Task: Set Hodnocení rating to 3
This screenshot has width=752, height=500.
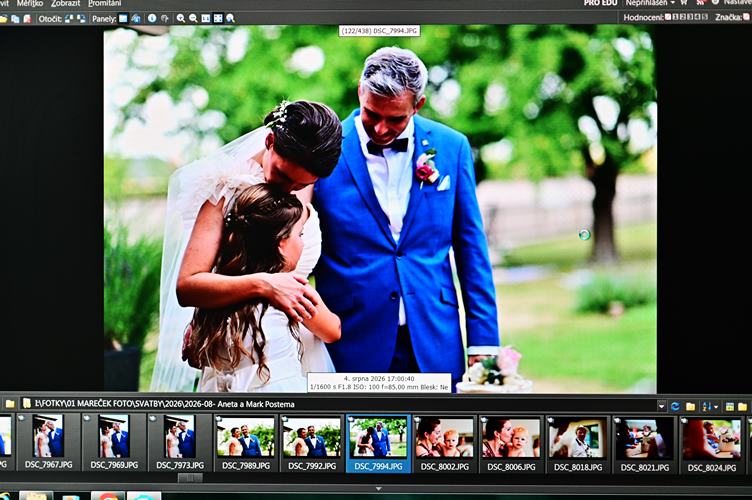Action: pyautogui.click(x=690, y=17)
